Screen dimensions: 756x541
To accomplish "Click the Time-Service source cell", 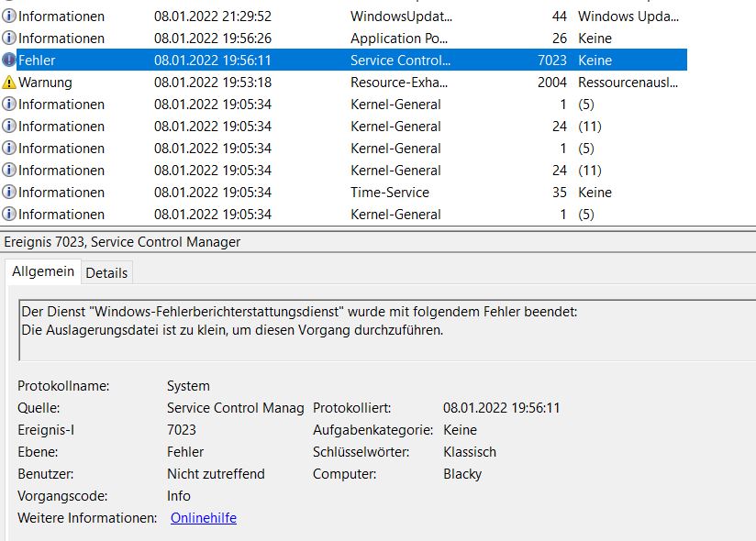I will tap(390, 193).
